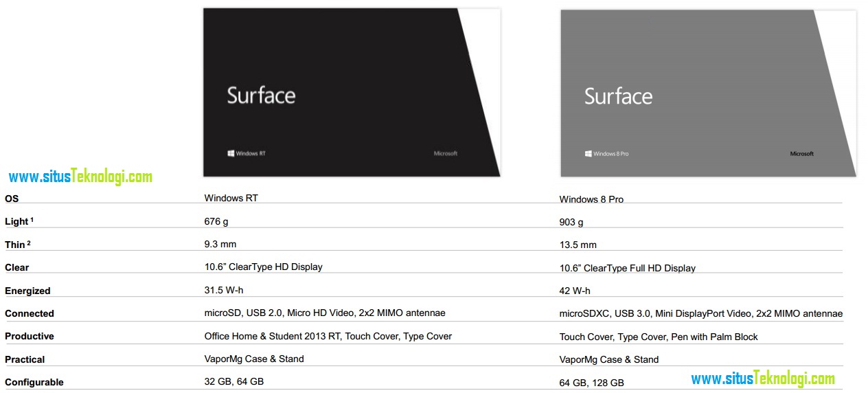Click the gray Surface Windows 8 Pro box image
Viewport: 868px width, 393px height.
pos(708,93)
